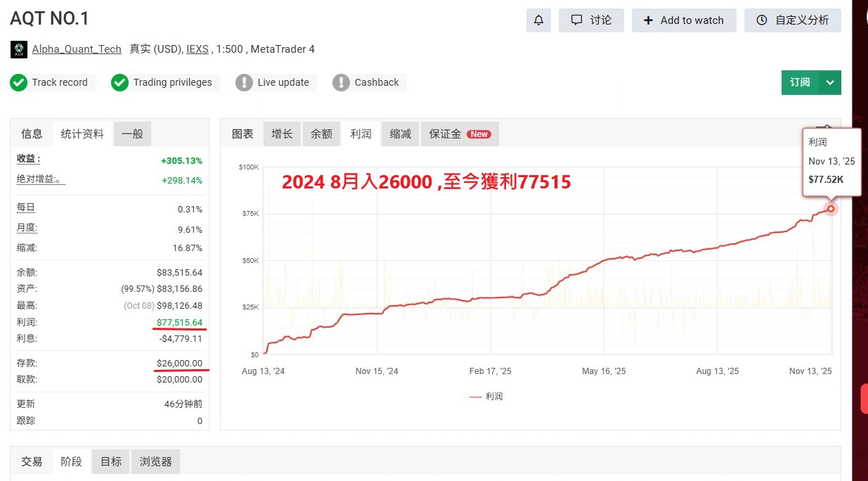The width and height of the screenshot is (868, 481).
Task: Switch to the 增长 chart tab
Action: (x=281, y=133)
